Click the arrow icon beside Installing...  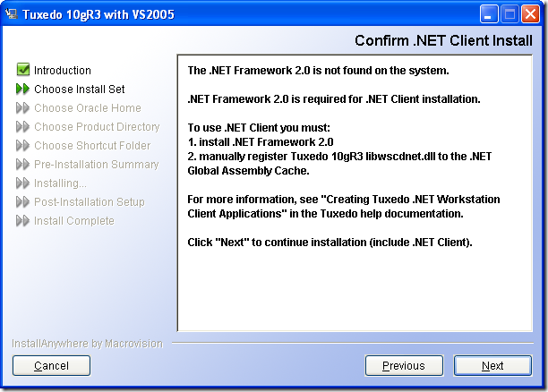[23, 183]
